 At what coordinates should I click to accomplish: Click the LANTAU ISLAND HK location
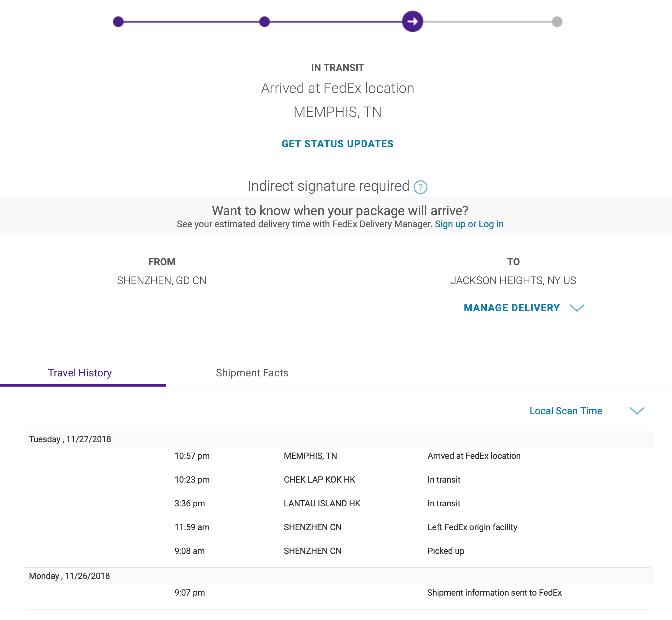point(322,504)
